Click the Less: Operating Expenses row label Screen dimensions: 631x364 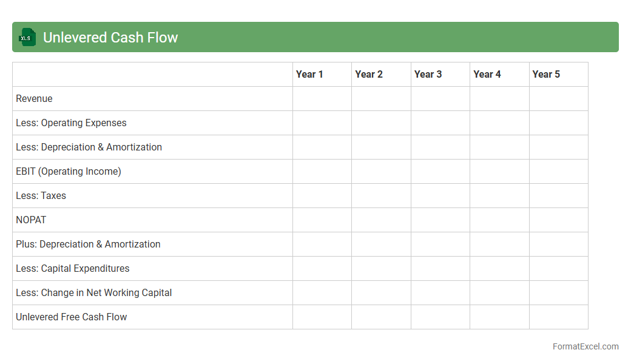[71, 123]
